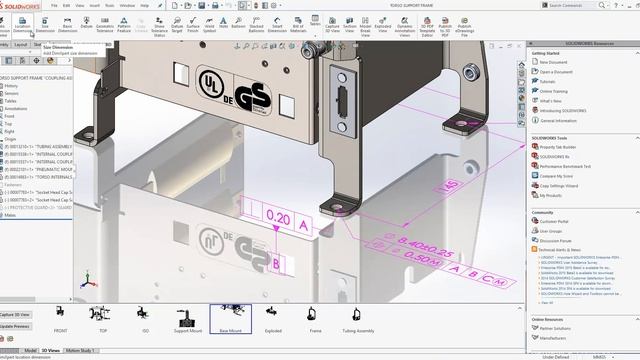Click Publish to 3D PDF

click(445, 27)
